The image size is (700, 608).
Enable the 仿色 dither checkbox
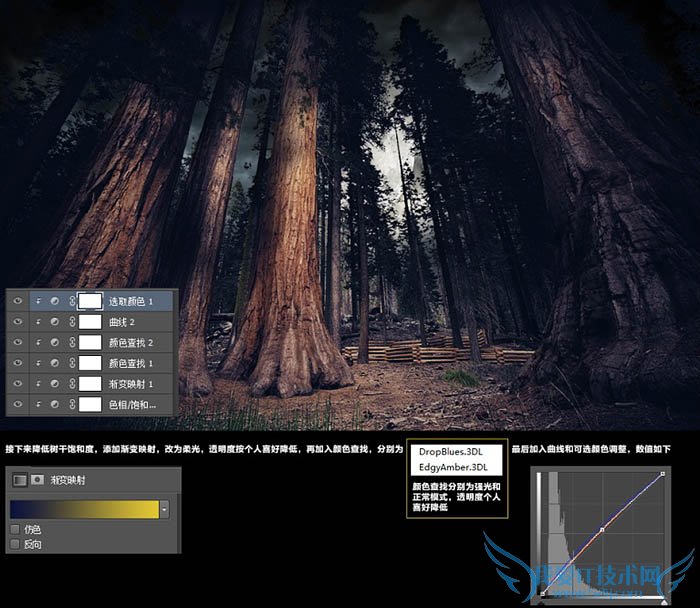point(15,529)
